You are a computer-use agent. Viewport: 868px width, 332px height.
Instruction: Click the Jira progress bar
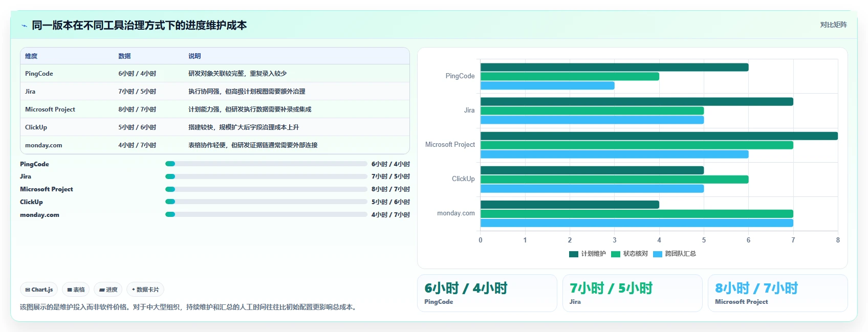266,176
